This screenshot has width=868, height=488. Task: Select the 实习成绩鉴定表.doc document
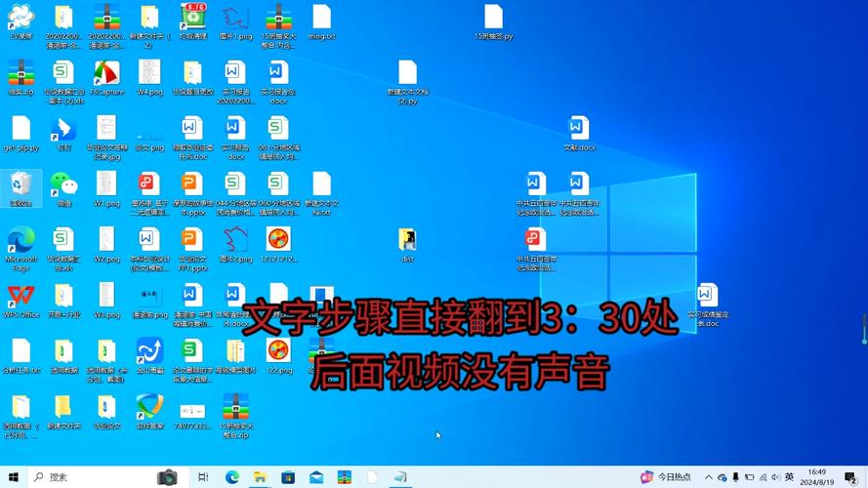pyautogui.click(x=708, y=305)
